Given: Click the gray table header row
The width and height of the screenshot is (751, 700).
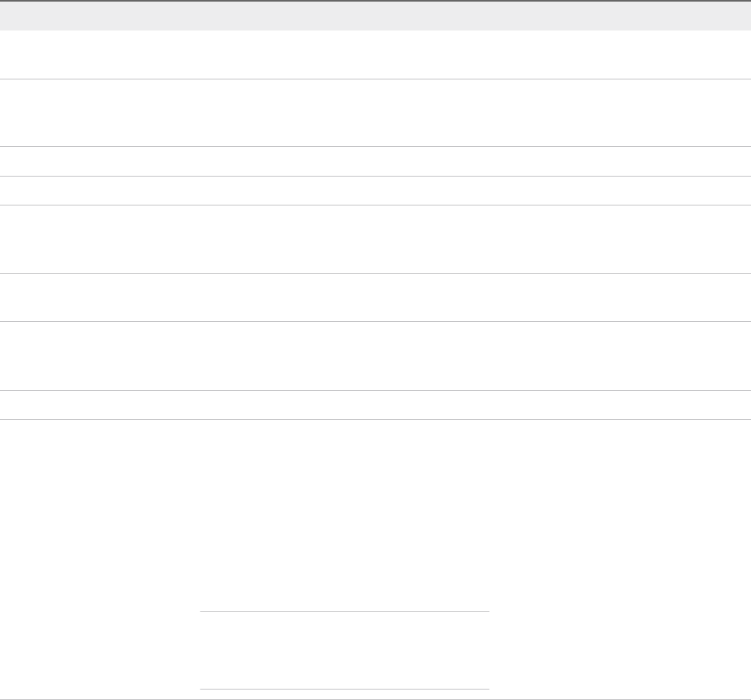Looking at the screenshot, I should pos(375,16).
